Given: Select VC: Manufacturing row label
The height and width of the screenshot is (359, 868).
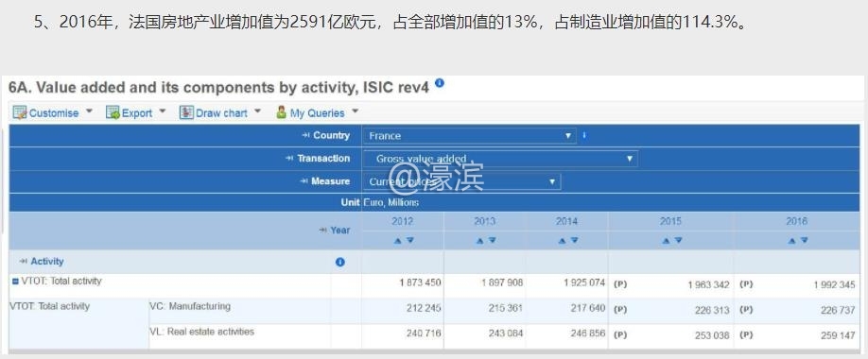Looking at the screenshot, I should [190, 306].
